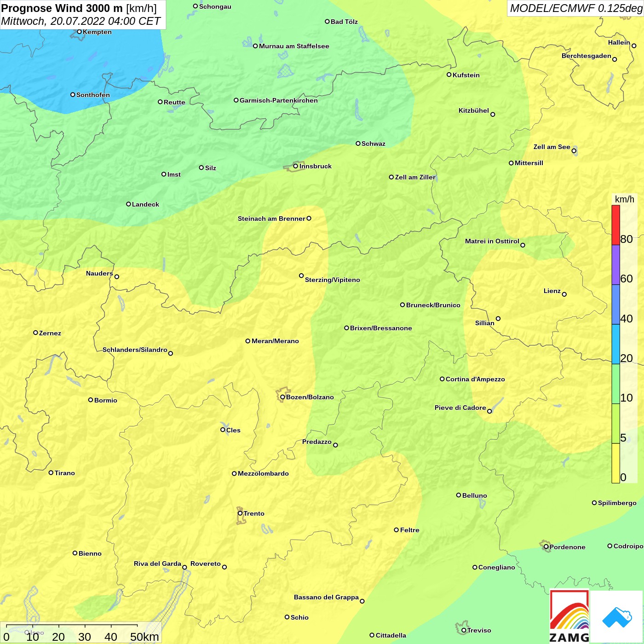The height and width of the screenshot is (644, 644).
Task: Click the cyan 20 km/h legend color
Action: 615,344
